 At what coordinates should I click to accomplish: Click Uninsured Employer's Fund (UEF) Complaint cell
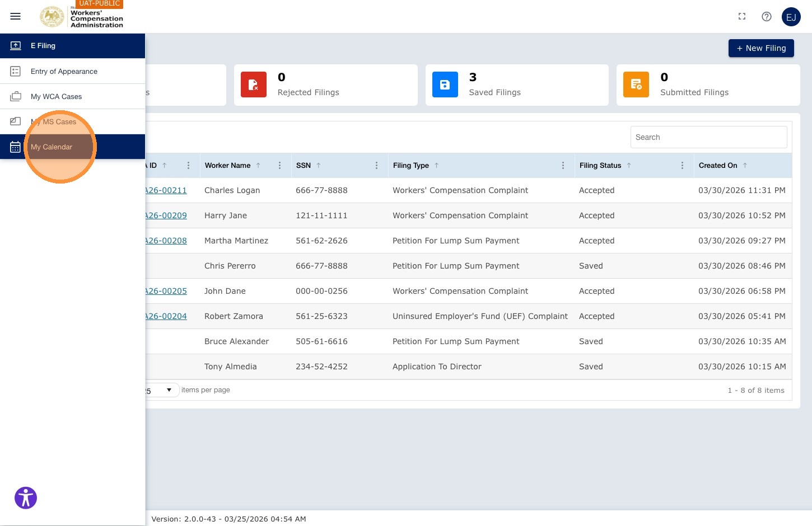tap(480, 316)
